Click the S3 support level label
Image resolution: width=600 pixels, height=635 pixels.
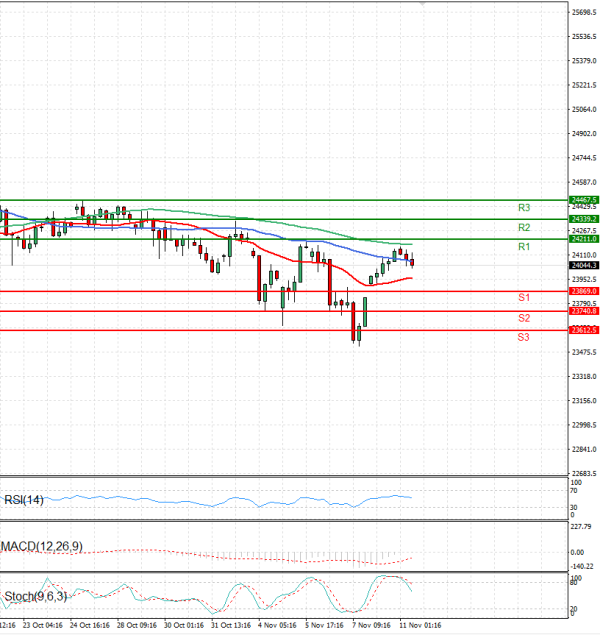tap(523, 337)
